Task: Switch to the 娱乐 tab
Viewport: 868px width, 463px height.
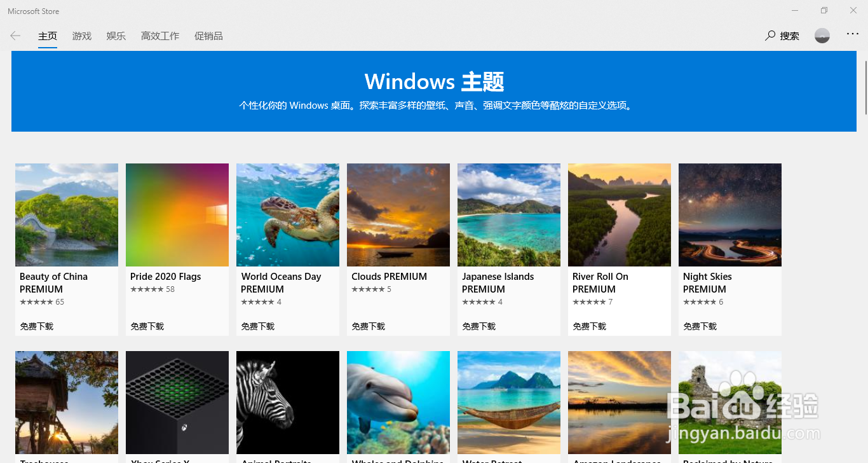Action: [x=116, y=36]
